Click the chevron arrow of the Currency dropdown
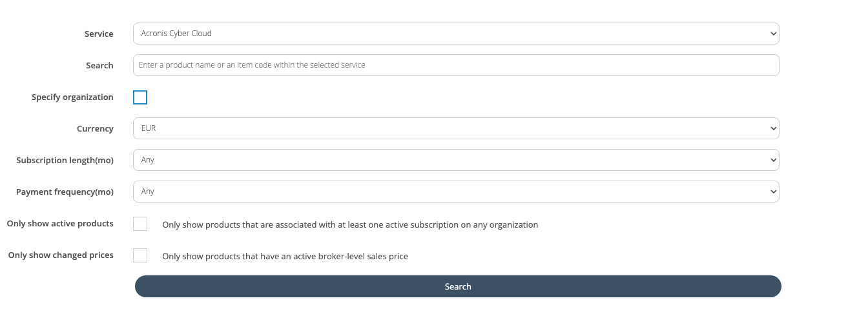The width and height of the screenshot is (868, 316). point(773,128)
